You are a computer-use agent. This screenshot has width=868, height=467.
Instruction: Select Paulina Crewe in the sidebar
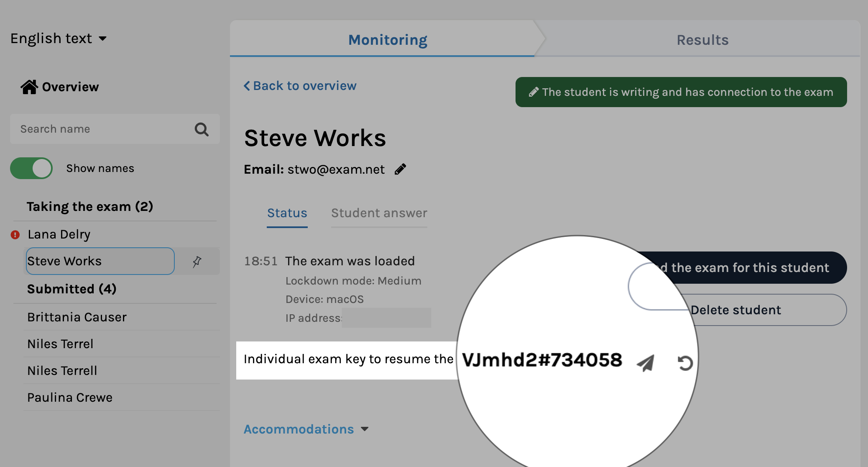(70, 398)
